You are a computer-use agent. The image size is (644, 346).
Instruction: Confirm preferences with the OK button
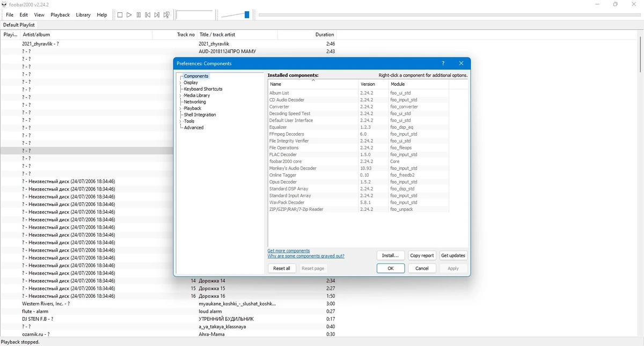pyautogui.click(x=391, y=268)
